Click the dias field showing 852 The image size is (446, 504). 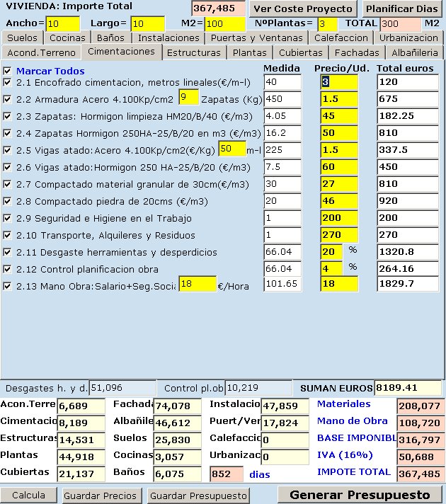point(227,474)
